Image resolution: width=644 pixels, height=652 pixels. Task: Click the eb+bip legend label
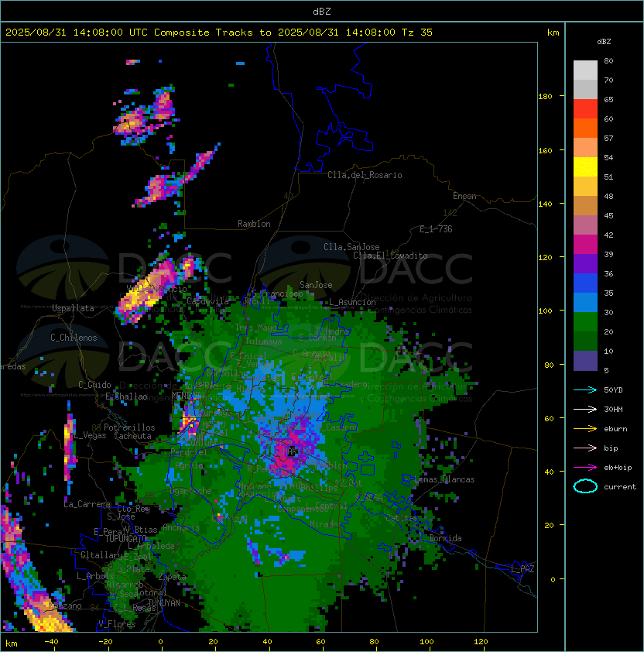618,468
